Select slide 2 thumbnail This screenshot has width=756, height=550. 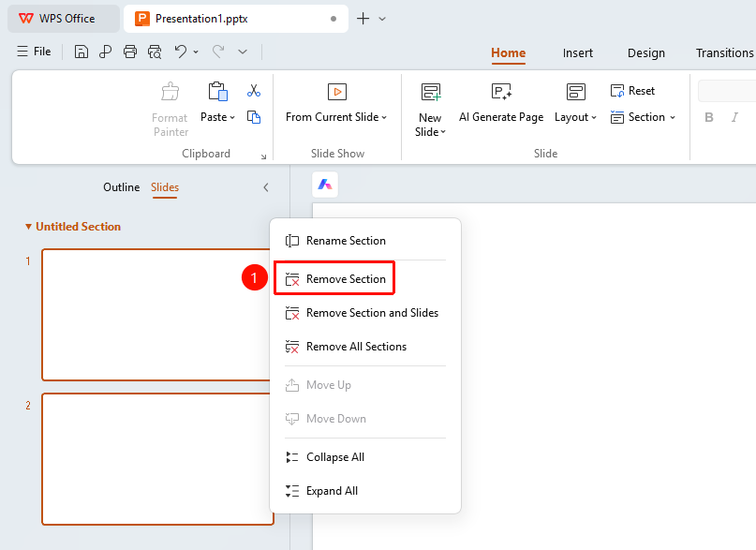pos(157,459)
